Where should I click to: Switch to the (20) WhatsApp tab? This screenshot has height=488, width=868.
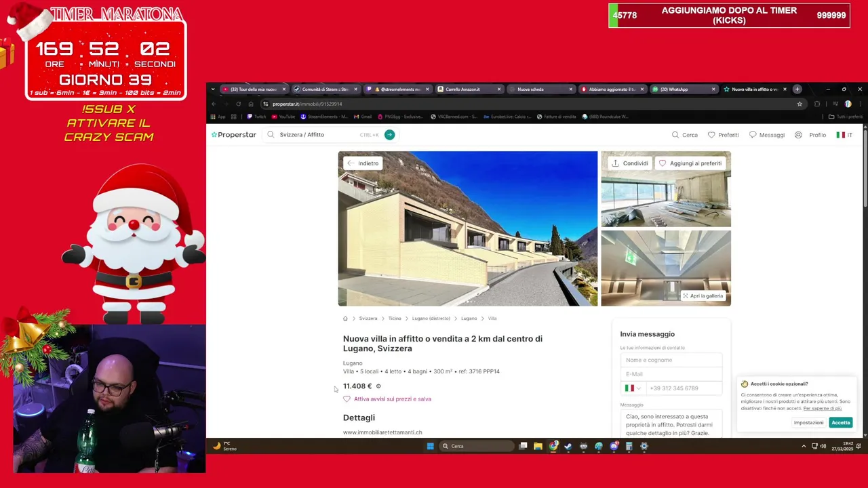coord(684,89)
